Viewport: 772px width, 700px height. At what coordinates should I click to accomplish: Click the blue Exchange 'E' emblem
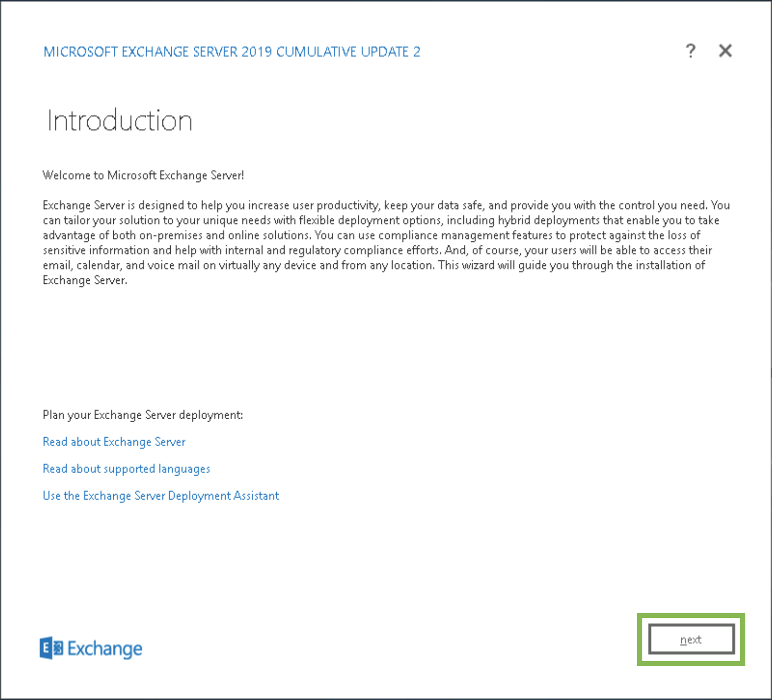coord(52,648)
